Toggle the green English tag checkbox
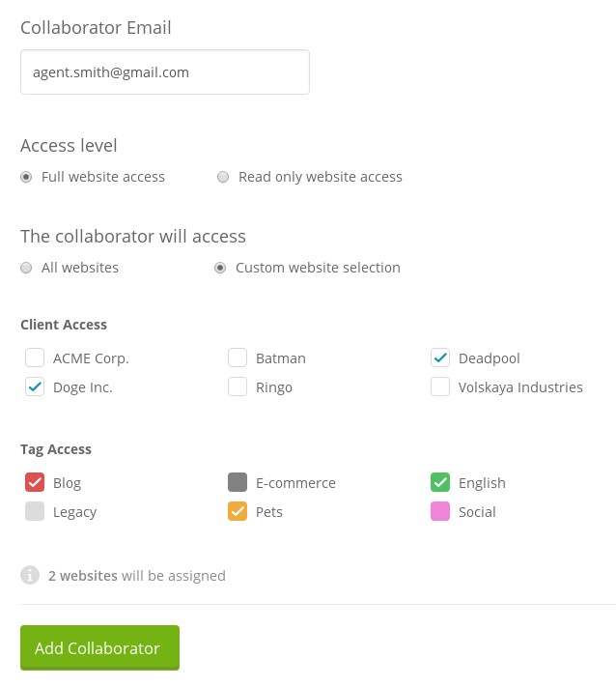The height and width of the screenshot is (687, 616). click(x=440, y=483)
